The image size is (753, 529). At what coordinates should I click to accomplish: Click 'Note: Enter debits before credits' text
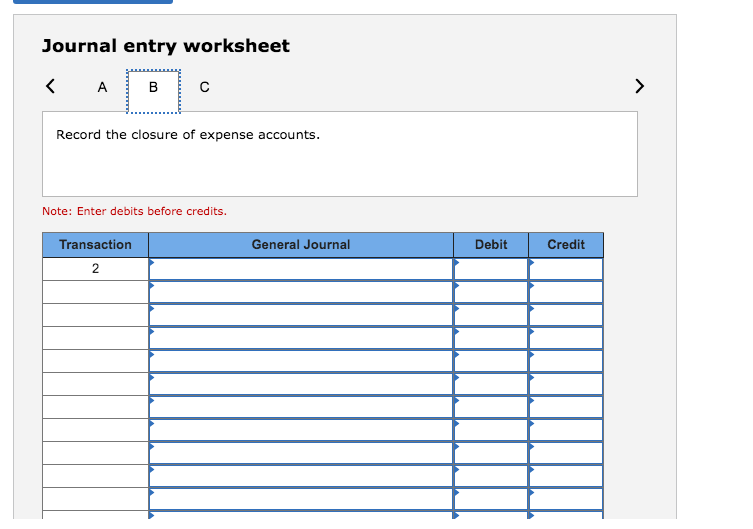click(134, 211)
